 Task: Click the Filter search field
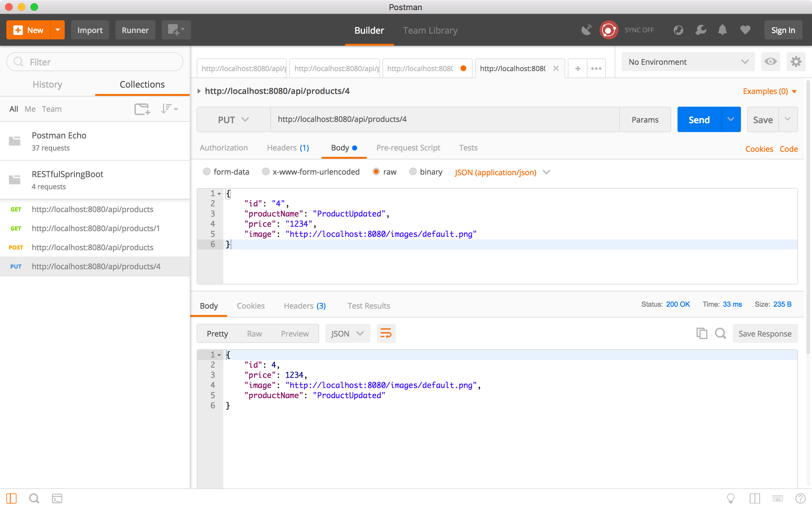pyautogui.click(x=95, y=62)
